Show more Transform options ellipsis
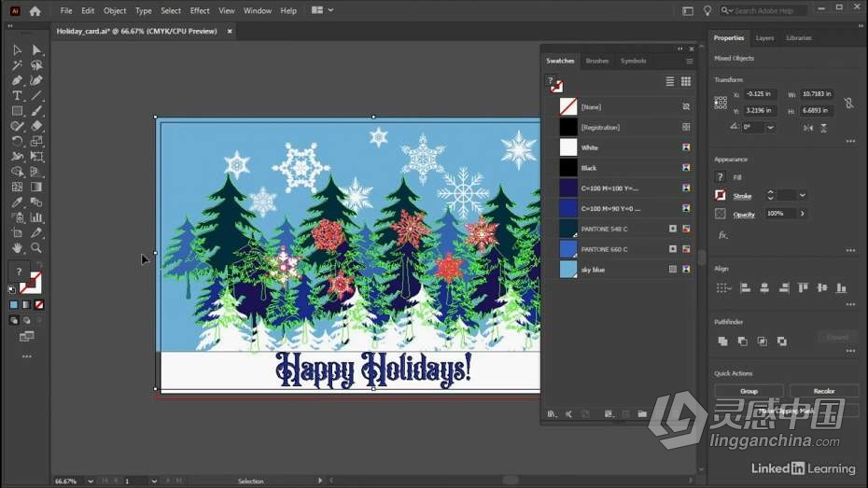868x488 pixels. 851,142
